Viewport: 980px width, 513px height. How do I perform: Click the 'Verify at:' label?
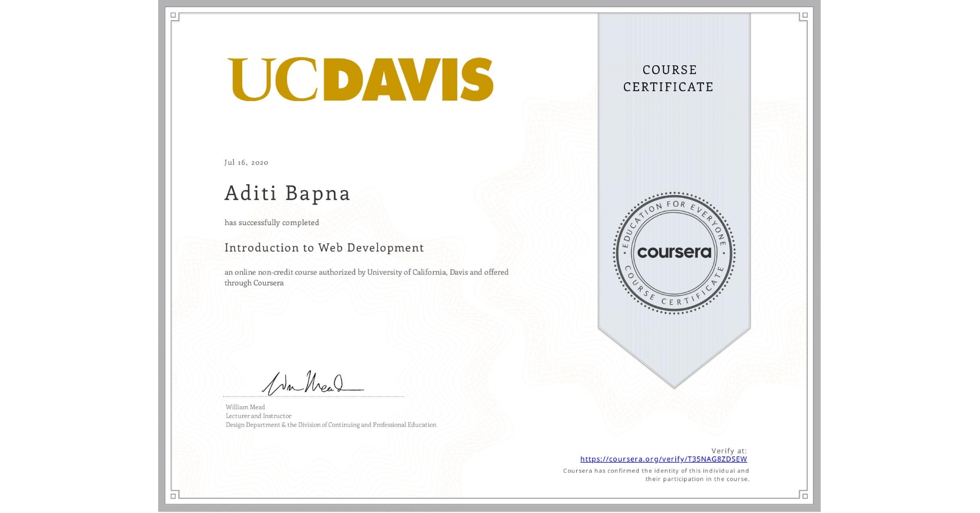click(729, 451)
